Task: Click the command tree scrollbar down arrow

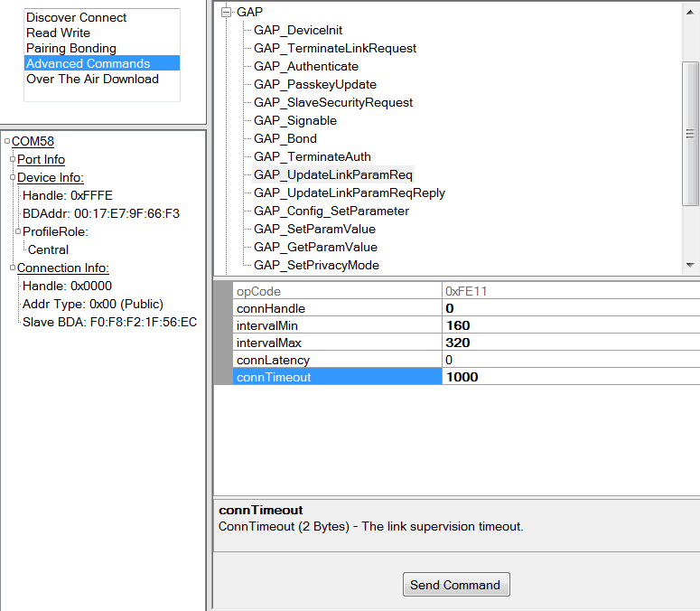Action: click(691, 265)
